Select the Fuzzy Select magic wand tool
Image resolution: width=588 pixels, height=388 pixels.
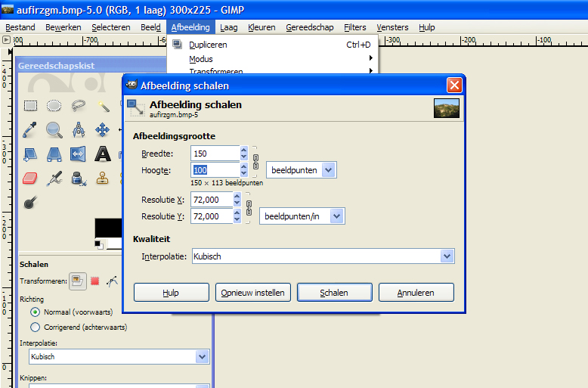[x=103, y=106]
